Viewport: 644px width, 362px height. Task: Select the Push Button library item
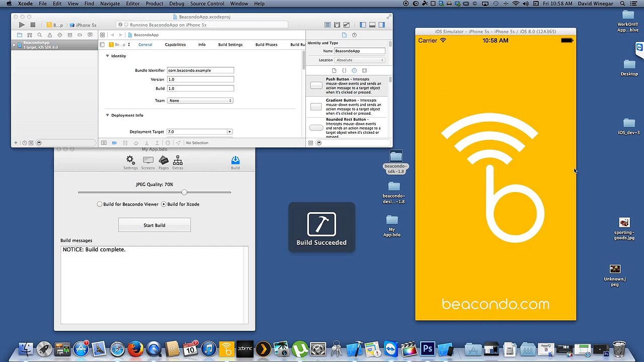[x=347, y=85]
